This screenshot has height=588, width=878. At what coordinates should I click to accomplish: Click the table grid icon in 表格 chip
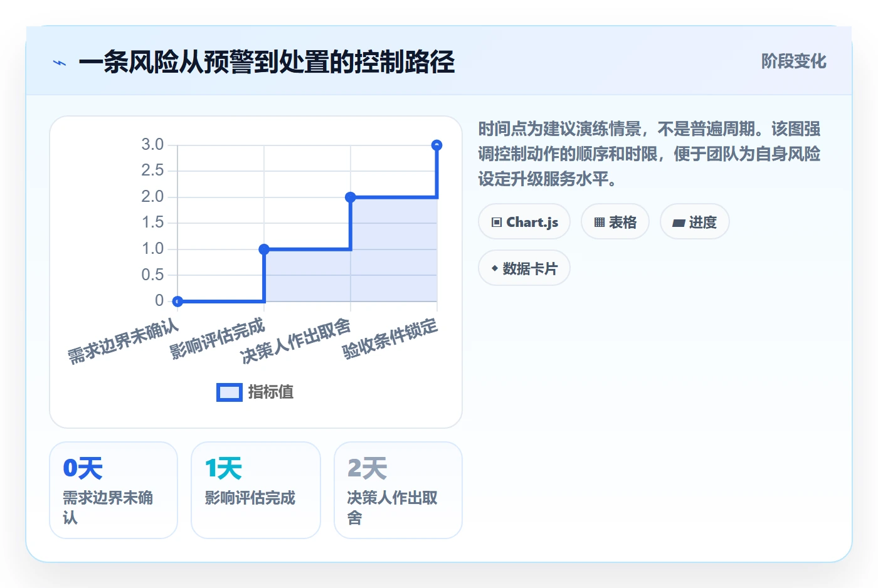(x=600, y=222)
